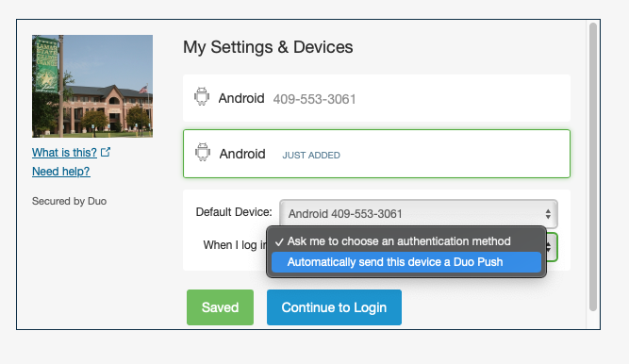Select the Android 409-553-3061 device row
The width and height of the screenshot is (629, 364).
tap(376, 98)
